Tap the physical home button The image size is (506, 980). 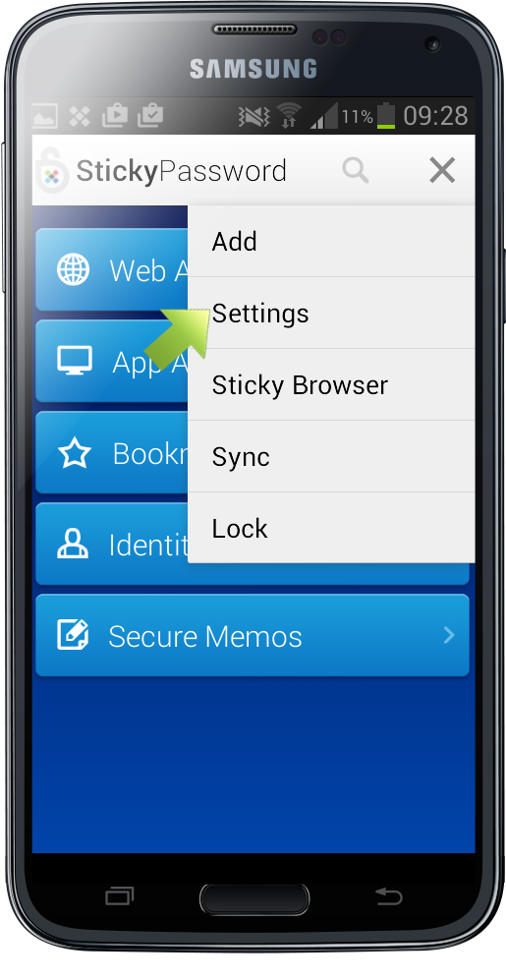254,899
